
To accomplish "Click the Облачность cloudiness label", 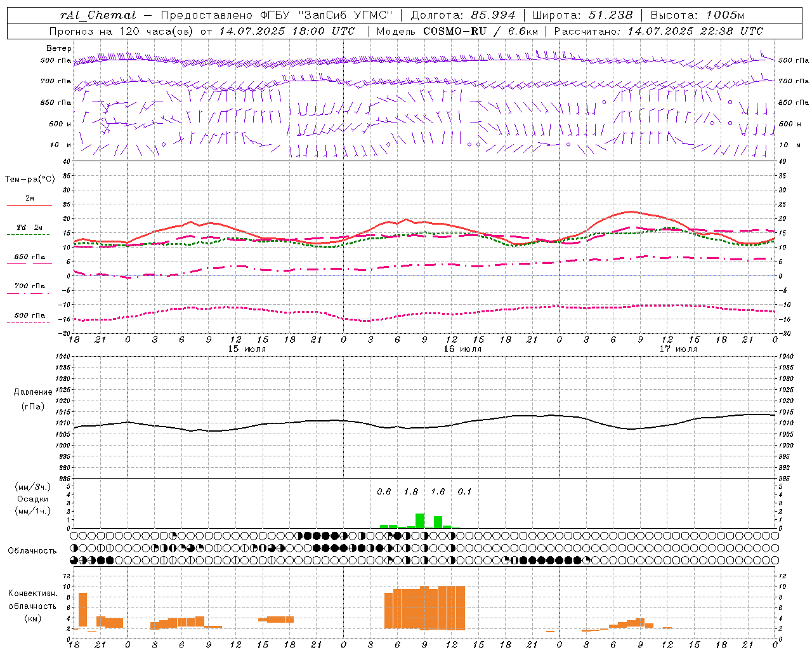I will (x=32, y=551).
